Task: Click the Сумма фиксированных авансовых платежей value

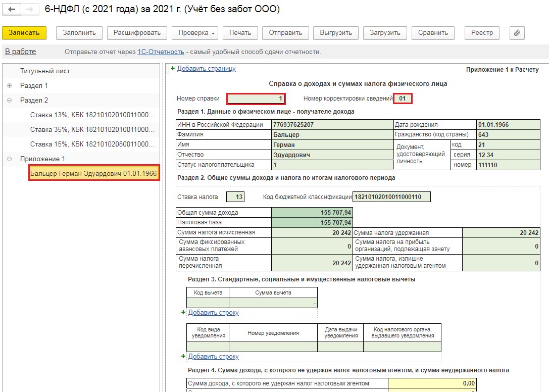Action: [x=312, y=246]
